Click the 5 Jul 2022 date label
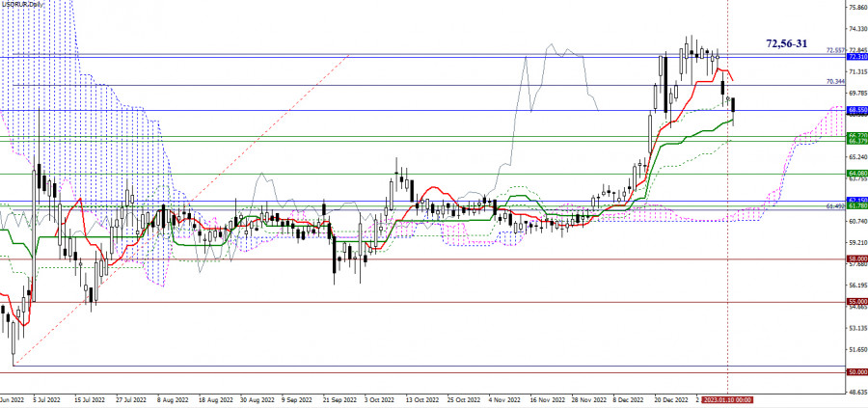This screenshot has height=408, width=868. pos(48,397)
